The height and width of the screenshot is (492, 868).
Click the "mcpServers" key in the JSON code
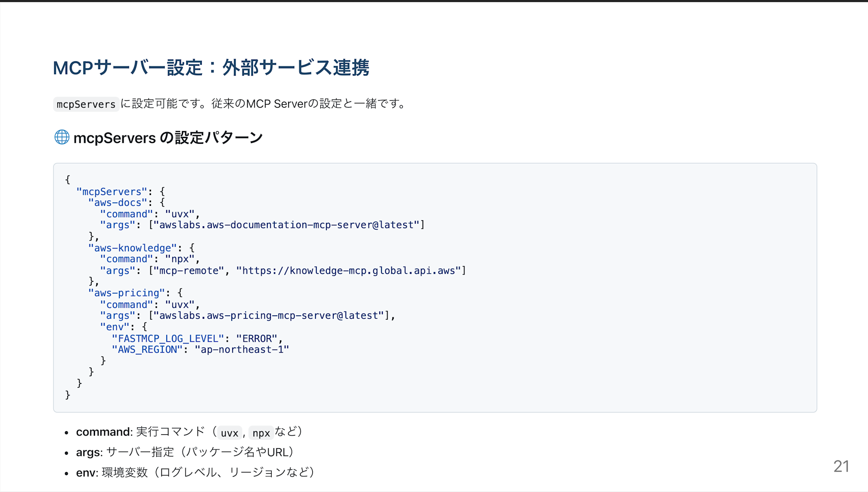pos(112,192)
